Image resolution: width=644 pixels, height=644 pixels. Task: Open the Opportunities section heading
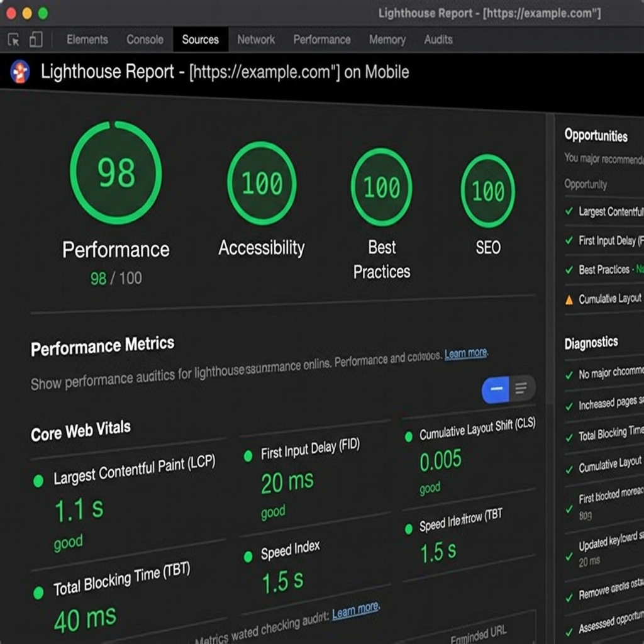tap(596, 135)
